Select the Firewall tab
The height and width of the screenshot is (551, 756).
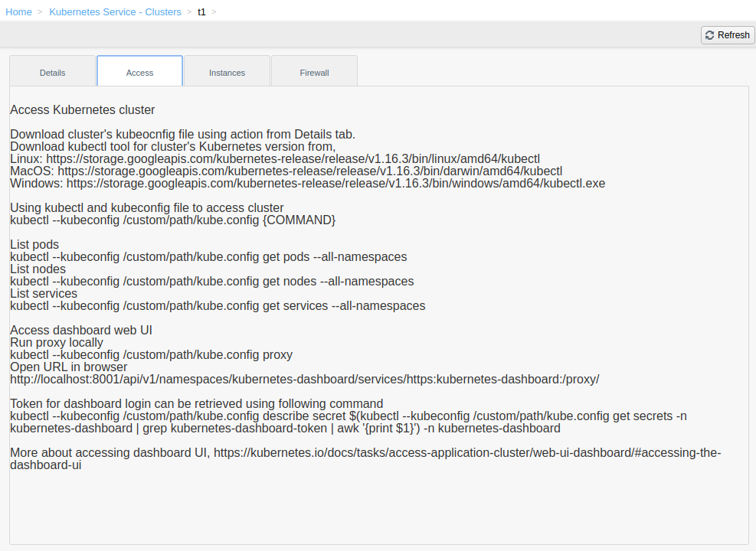click(x=314, y=72)
